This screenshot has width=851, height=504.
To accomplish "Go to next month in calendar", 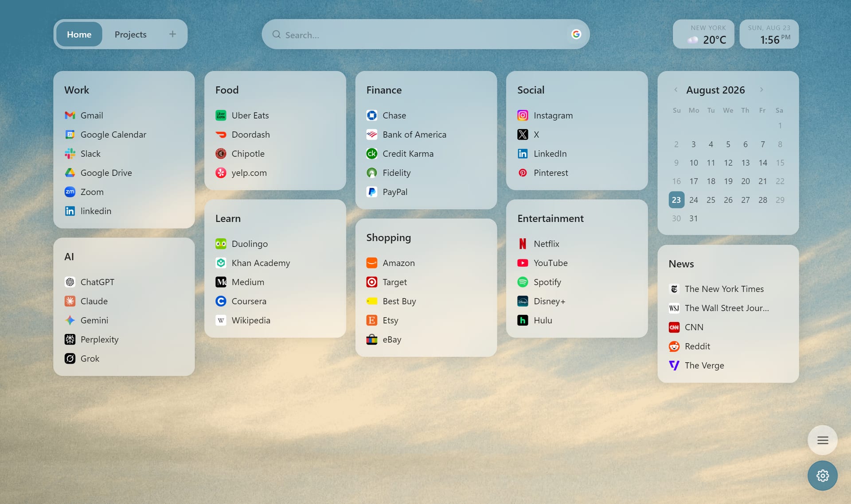I will [x=761, y=89].
